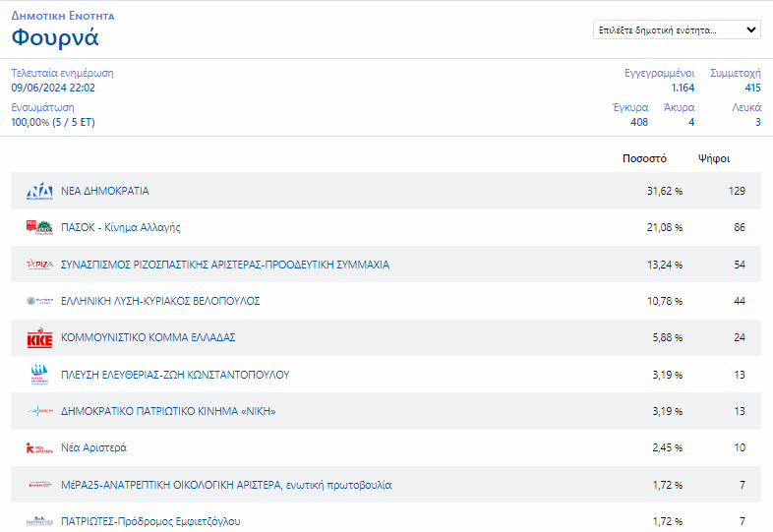Click the 21,08 % percentage
Screen dimensions: 773x532
pos(665,227)
